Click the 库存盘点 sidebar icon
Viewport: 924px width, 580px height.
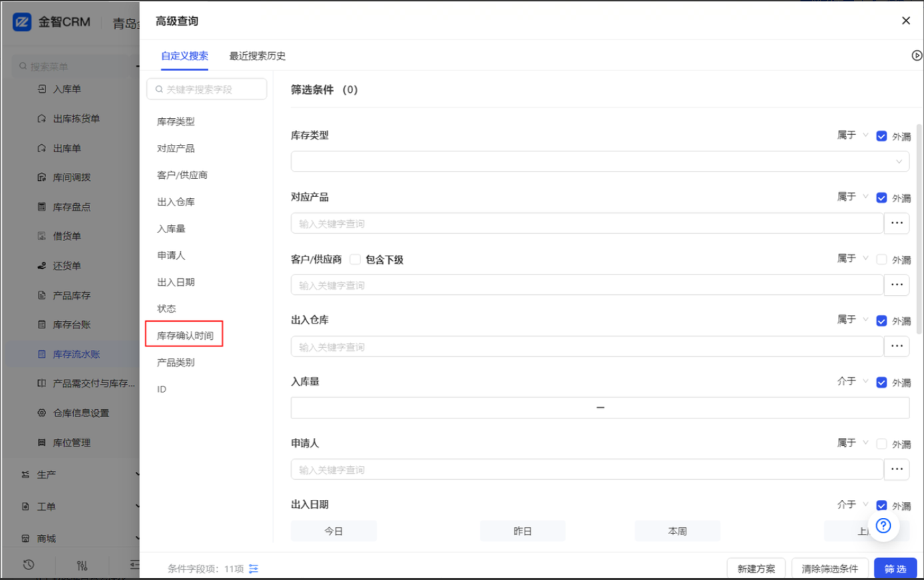(42, 207)
